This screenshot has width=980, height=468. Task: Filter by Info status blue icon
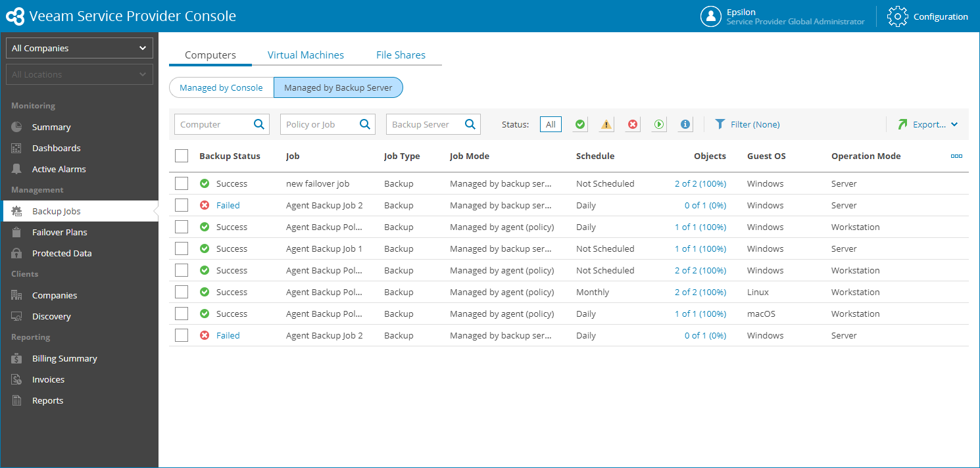pyautogui.click(x=685, y=124)
